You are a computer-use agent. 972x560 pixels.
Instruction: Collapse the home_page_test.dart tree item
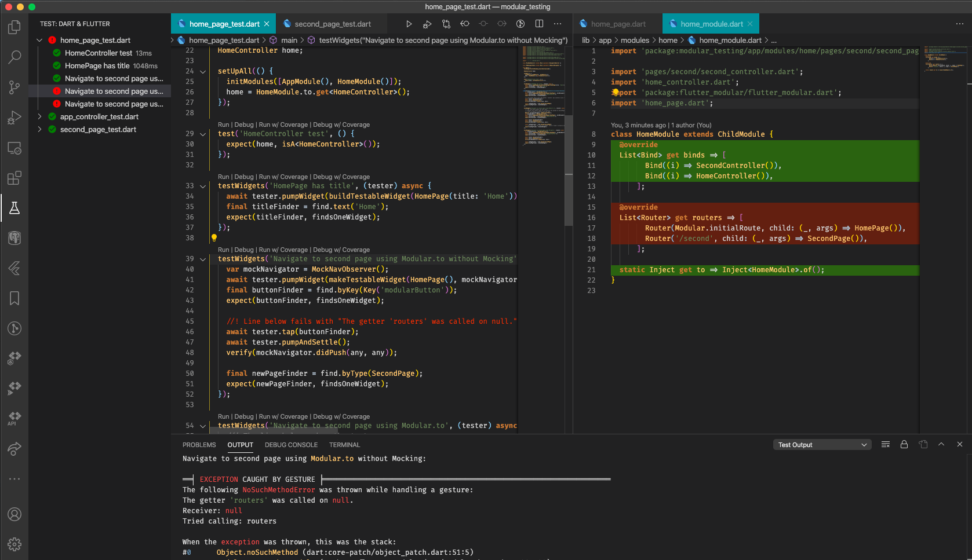click(39, 40)
